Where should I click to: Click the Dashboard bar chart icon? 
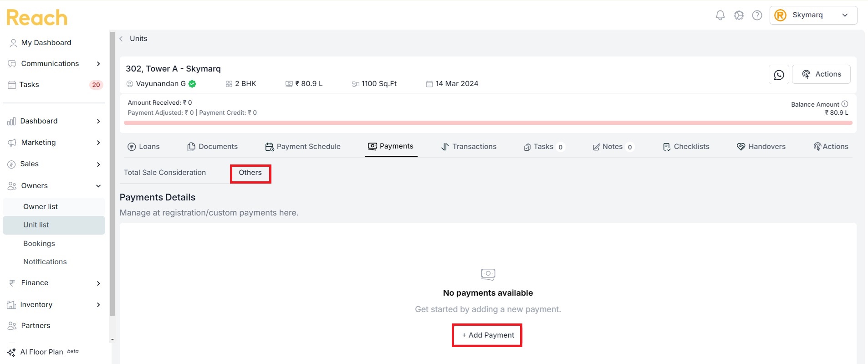click(11, 121)
